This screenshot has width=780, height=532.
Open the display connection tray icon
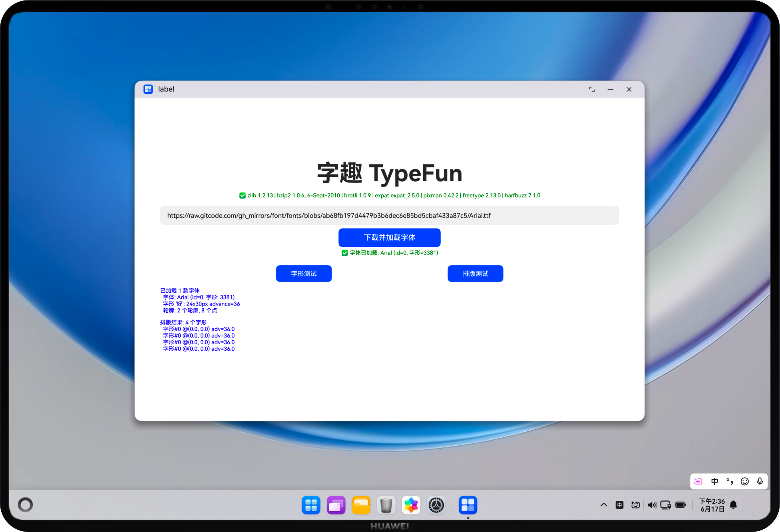coord(666,505)
